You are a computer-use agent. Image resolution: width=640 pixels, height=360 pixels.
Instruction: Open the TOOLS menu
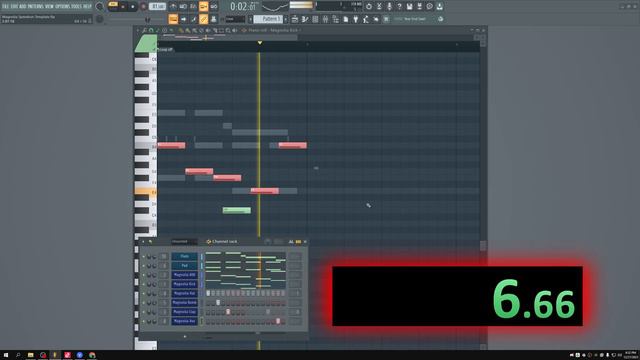coord(76,7)
